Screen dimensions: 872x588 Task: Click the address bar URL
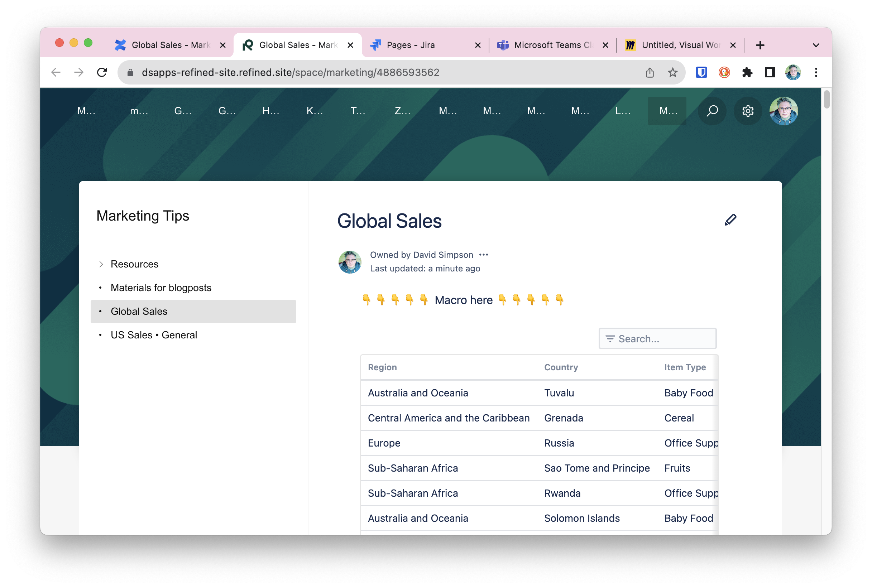tap(290, 72)
